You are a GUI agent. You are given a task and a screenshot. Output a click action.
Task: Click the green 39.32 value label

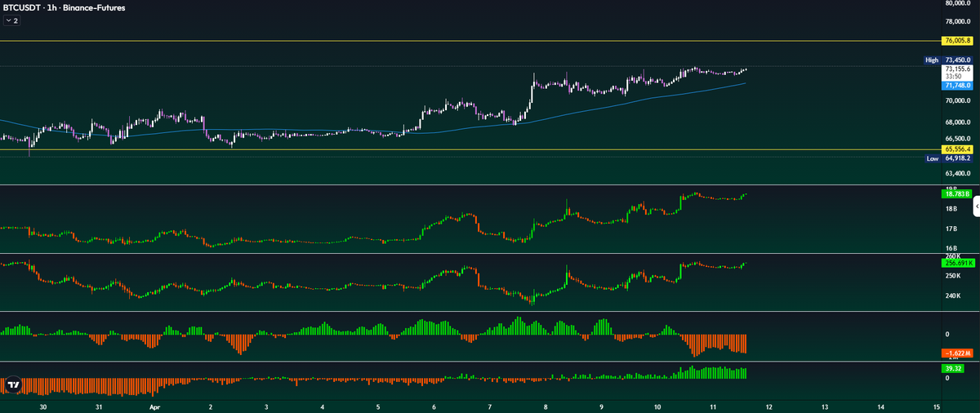pyautogui.click(x=952, y=369)
